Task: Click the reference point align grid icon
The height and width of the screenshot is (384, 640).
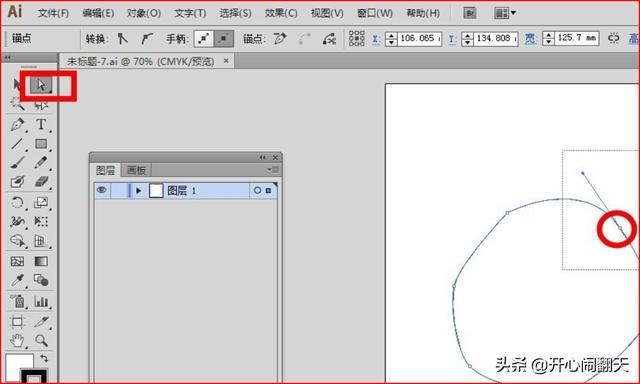Action: [356, 39]
